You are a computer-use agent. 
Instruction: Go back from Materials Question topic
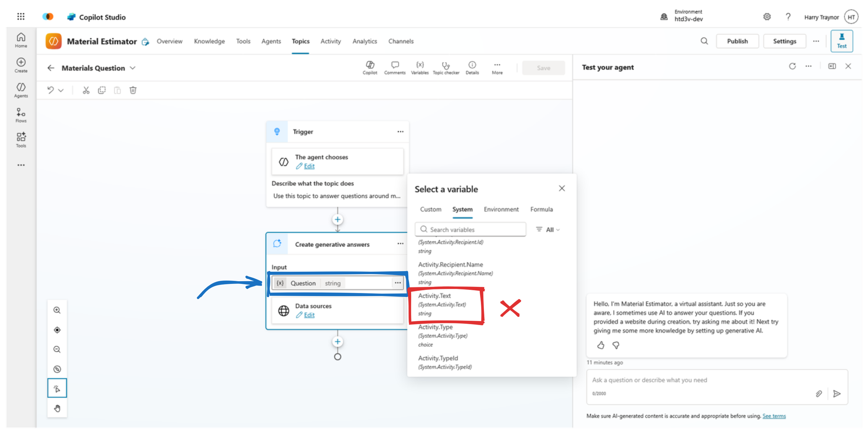(51, 68)
